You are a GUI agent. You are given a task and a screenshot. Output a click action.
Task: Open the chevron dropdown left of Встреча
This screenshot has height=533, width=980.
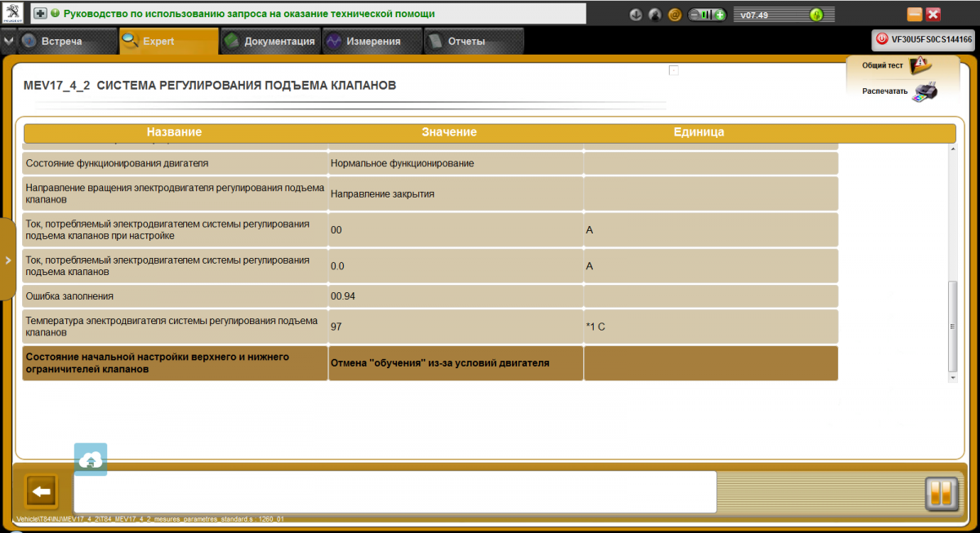click(x=8, y=41)
